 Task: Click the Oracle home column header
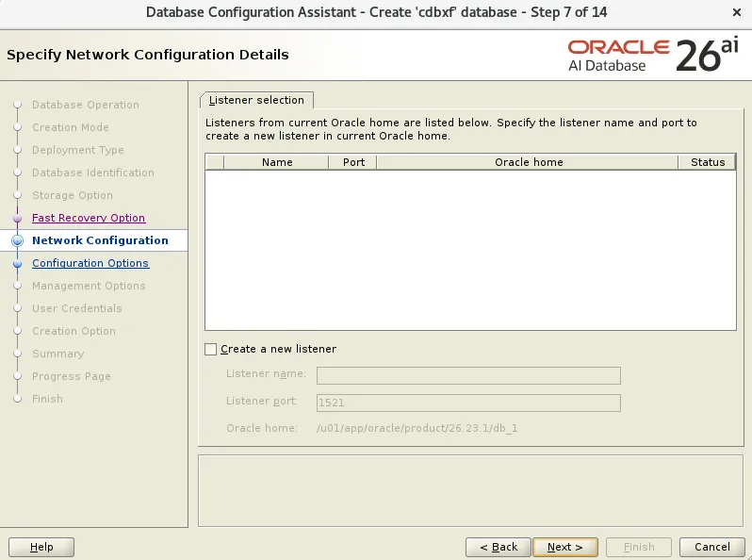pos(529,162)
